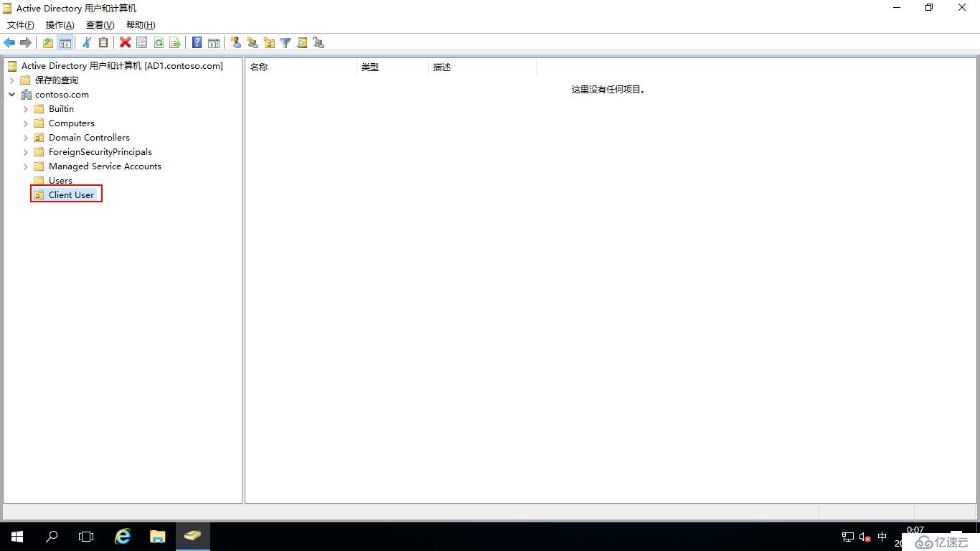This screenshot has width=980, height=551.
Task: Open the 操作(A) menu
Action: click(x=60, y=25)
